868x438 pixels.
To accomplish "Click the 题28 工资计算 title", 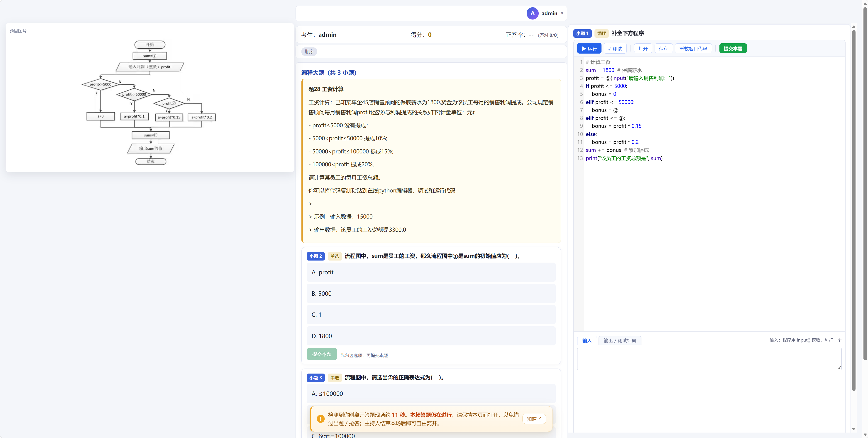I will coord(326,89).
